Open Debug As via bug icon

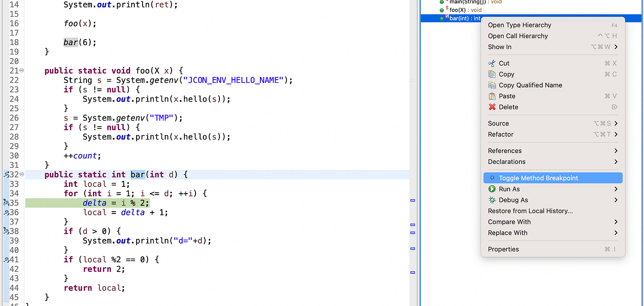492,200
